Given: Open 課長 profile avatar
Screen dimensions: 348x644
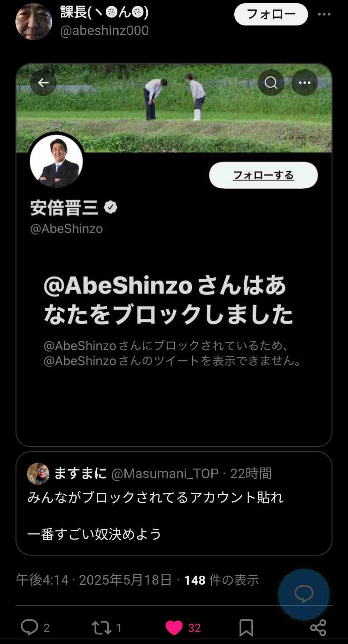Looking at the screenshot, I should (34, 22).
